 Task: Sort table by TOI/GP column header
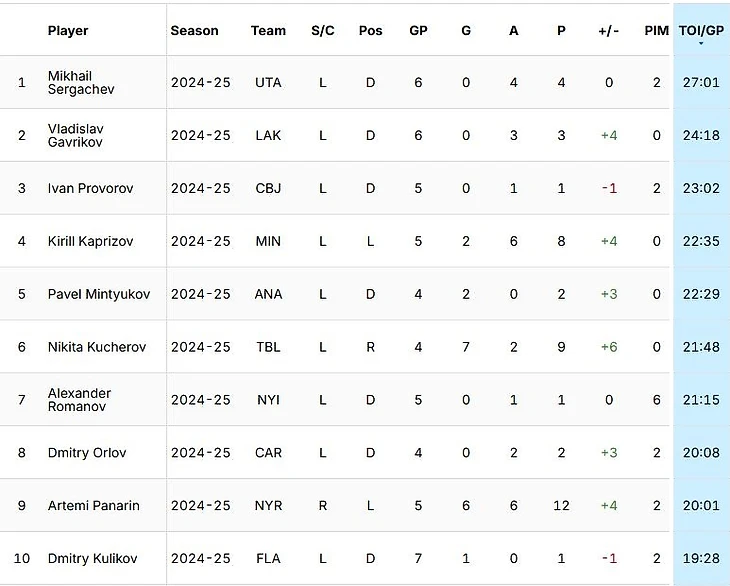point(701,31)
